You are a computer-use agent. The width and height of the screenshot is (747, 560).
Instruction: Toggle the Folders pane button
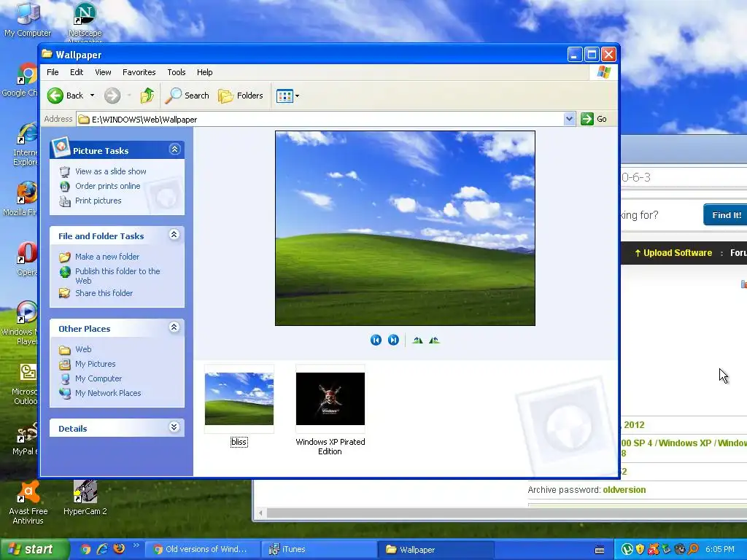click(241, 96)
